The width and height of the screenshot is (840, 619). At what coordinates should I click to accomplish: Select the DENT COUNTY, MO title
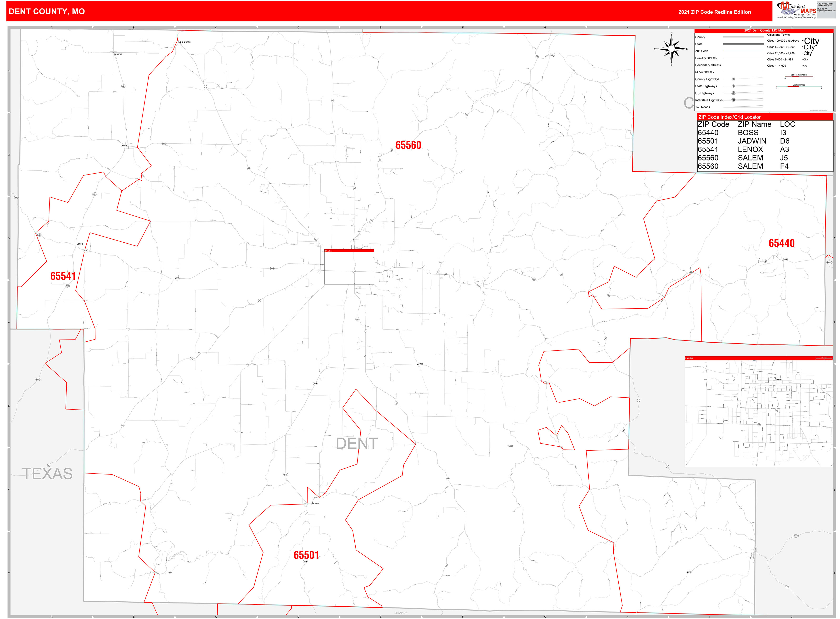(47, 12)
